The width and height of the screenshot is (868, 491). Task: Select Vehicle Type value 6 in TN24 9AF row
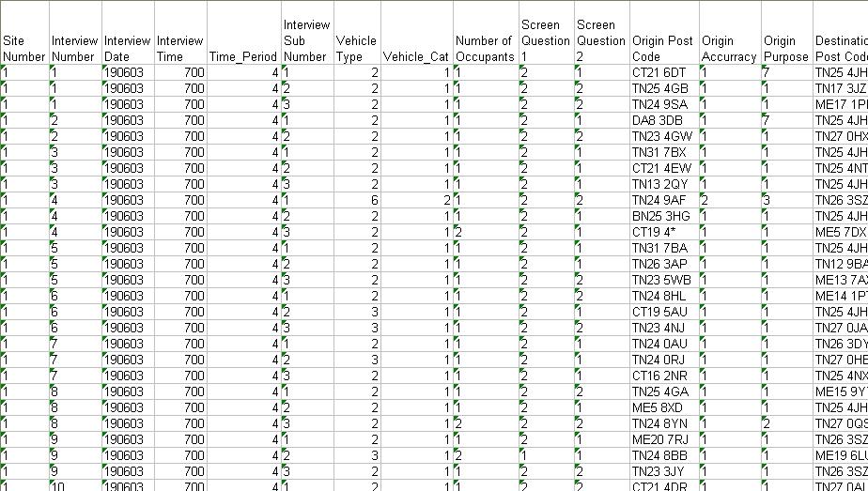(x=357, y=200)
